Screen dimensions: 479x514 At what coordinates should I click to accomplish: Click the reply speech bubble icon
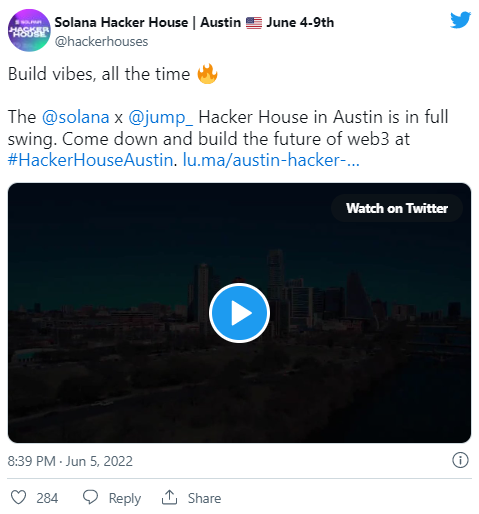tap(90, 497)
